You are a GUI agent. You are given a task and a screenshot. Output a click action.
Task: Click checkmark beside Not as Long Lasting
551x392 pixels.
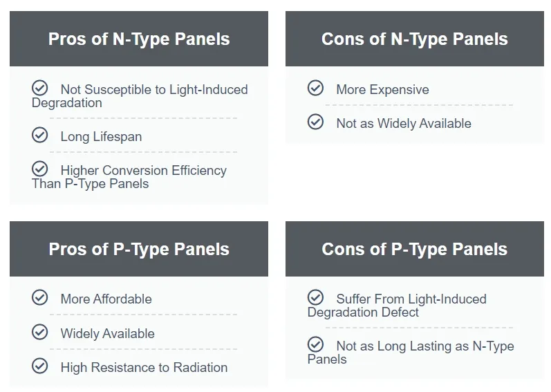pyautogui.click(x=315, y=344)
